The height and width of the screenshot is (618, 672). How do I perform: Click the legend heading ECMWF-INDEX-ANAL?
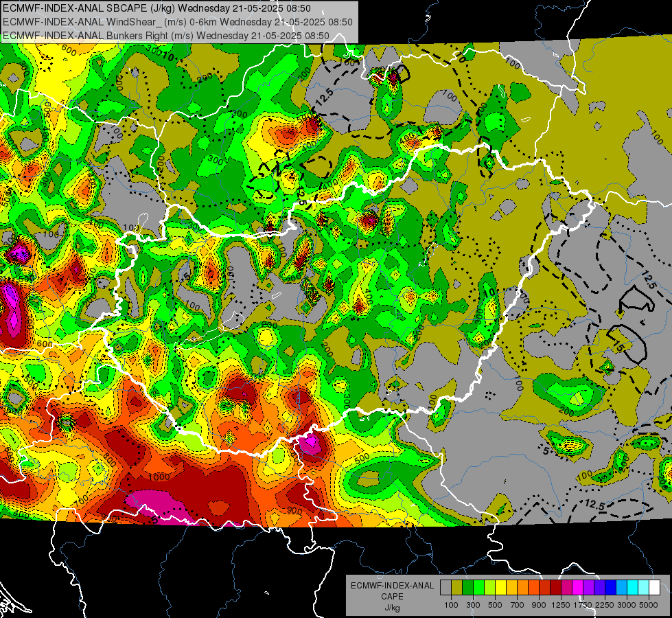(x=392, y=586)
